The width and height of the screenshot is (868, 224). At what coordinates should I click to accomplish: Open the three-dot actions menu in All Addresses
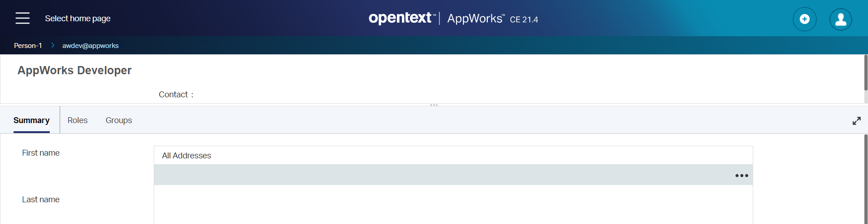741,176
